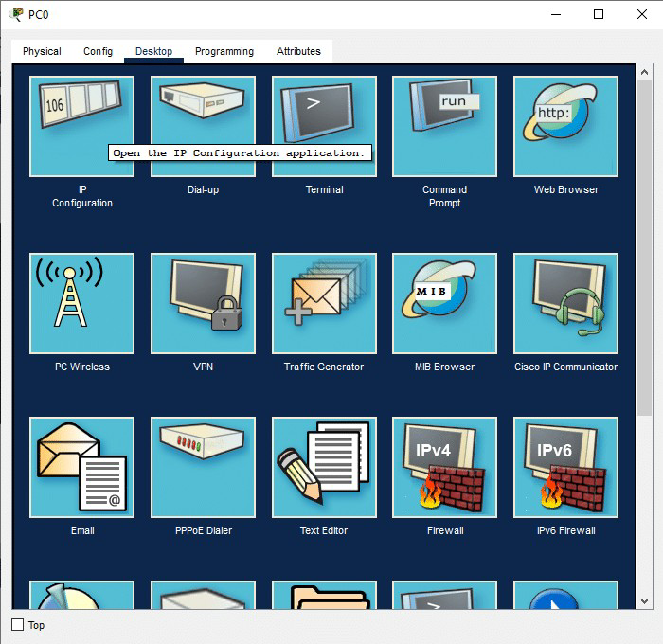Open the folder icon in the bottom row
Screen dimensions: 663x644
coord(324,595)
